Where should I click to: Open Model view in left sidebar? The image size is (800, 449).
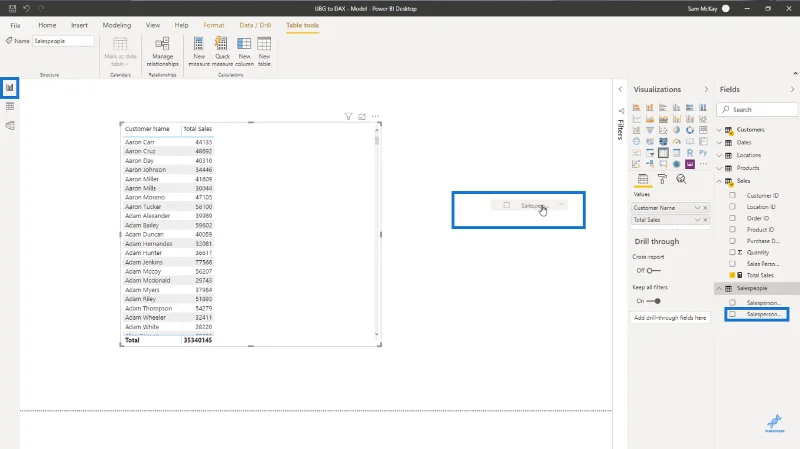(10, 126)
